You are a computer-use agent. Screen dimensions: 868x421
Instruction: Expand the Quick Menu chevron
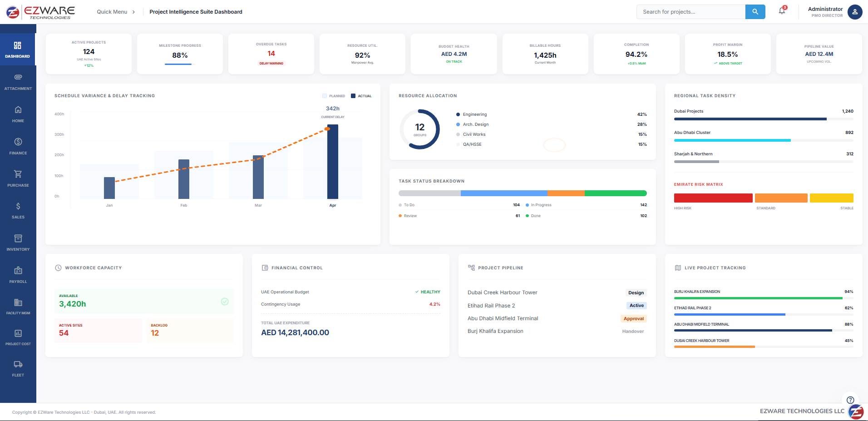pyautogui.click(x=133, y=12)
